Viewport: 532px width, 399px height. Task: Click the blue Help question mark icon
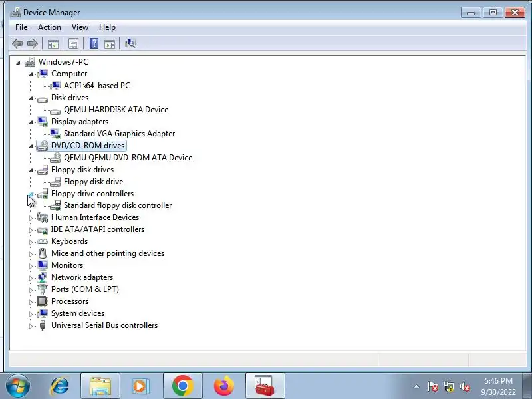(94, 43)
